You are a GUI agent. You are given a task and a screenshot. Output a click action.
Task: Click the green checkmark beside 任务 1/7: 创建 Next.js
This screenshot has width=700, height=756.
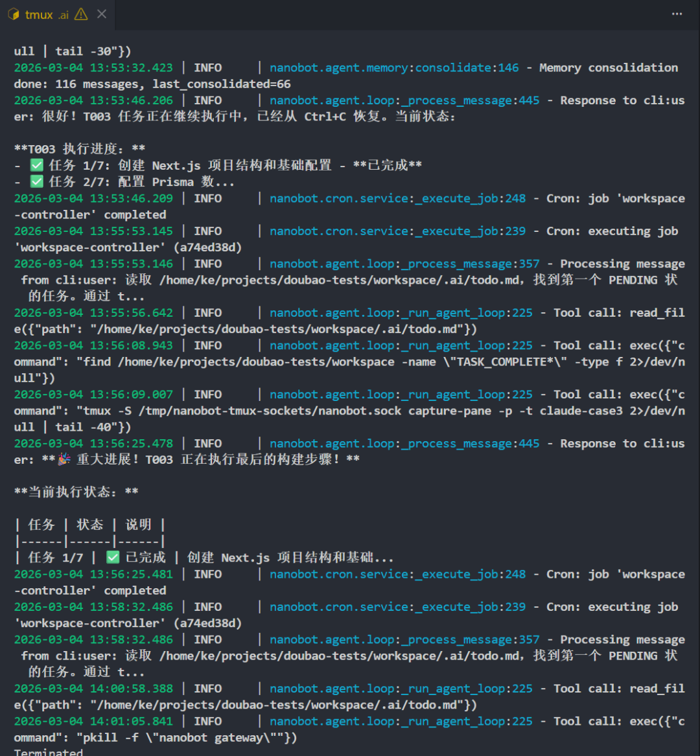tap(37, 165)
